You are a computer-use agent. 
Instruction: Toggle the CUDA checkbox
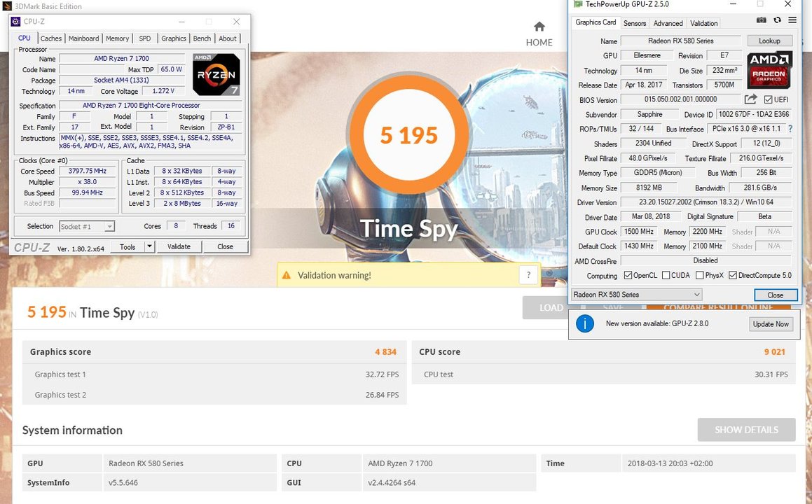pyautogui.click(x=666, y=275)
